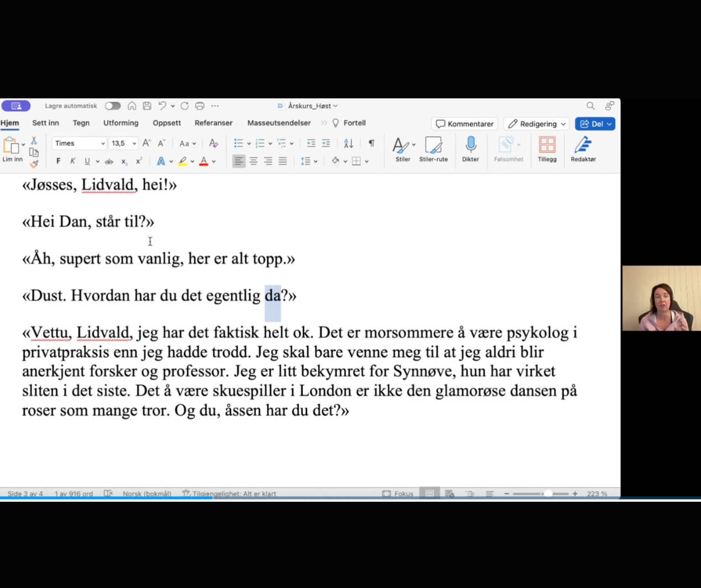Toggle italic formatting with K button

pos(72,161)
